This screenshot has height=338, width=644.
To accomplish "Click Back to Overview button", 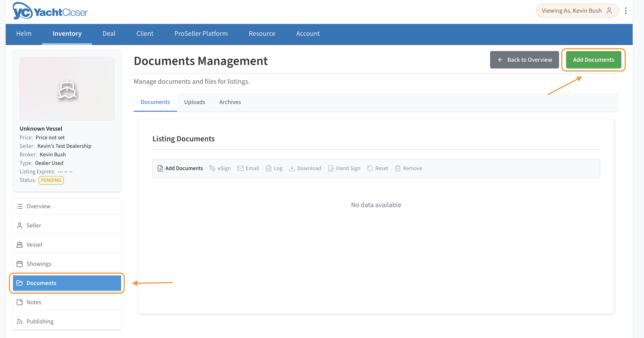I will click(524, 60).
